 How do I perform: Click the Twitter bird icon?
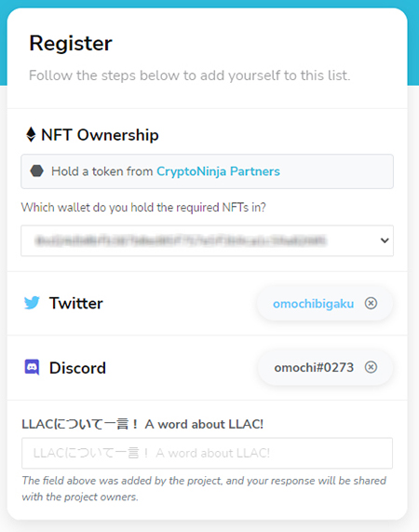32,303
